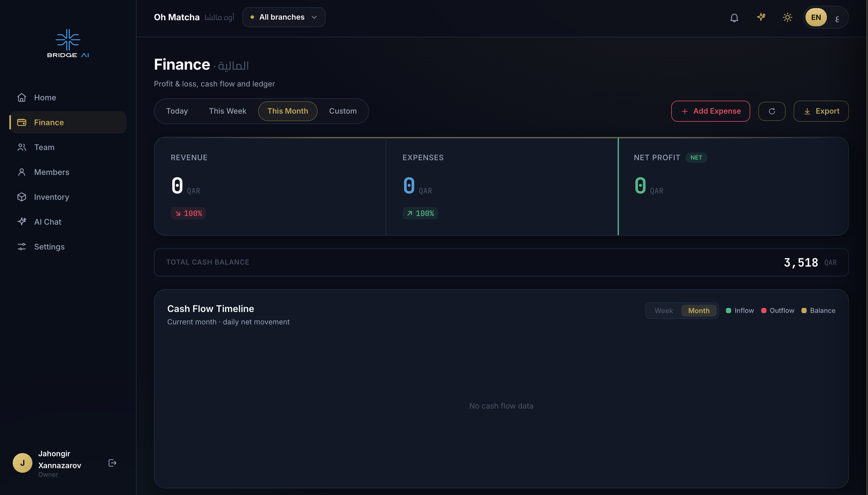Select the Finance sidebar item
Image resolution: width=868 pixels, height=495 pixels.
[x=68, y=122]
